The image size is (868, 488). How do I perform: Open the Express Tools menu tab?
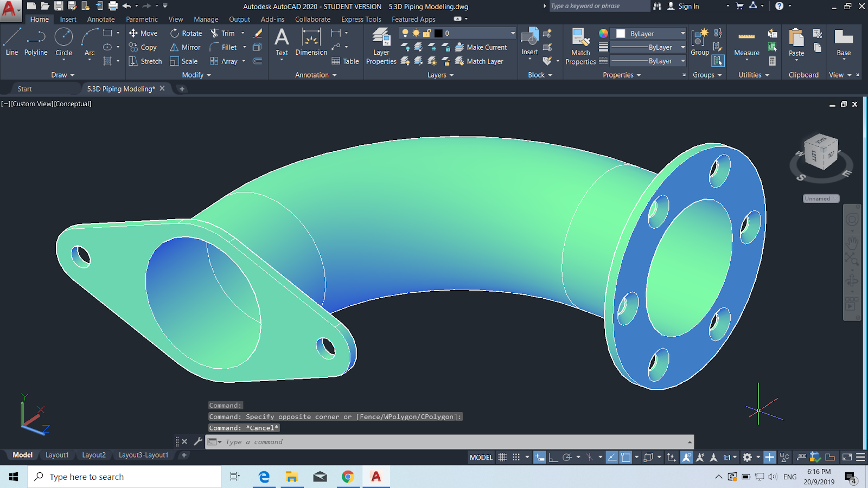pos(360,19)
